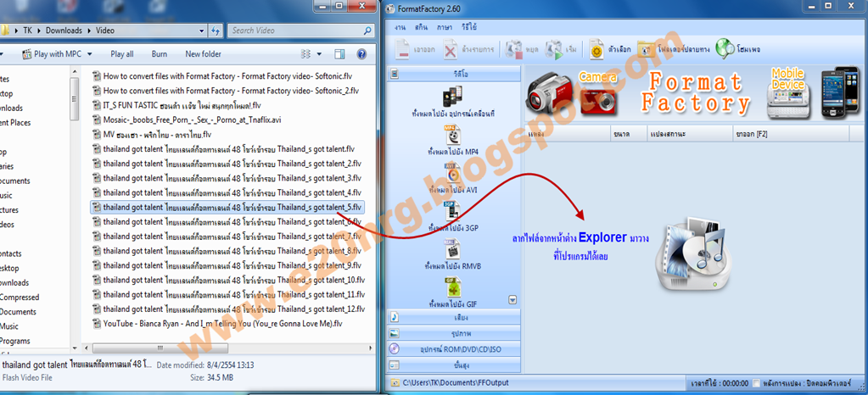Select file 'Format Factory video- Softonic_2.flv'
Image resolution: width=868 pixels, height=395 pixels.
pos(226,90)
